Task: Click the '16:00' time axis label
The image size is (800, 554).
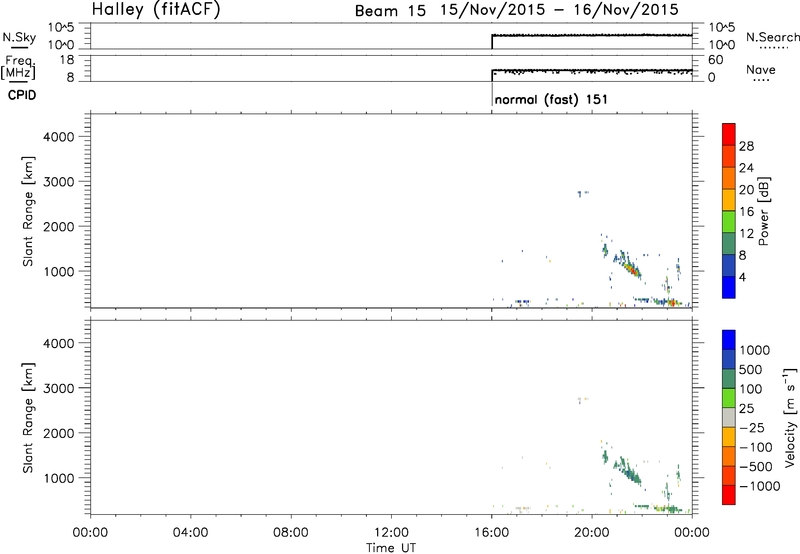Action: [491, 533]
